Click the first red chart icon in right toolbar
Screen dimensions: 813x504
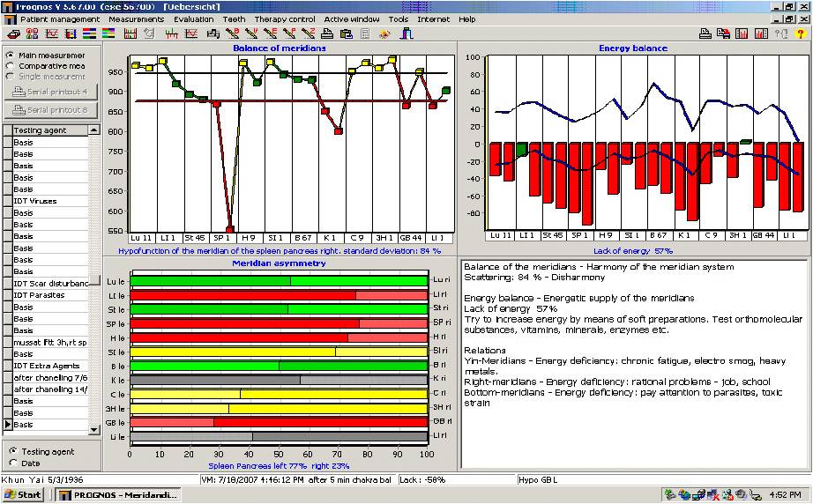[x=742, y=34]
